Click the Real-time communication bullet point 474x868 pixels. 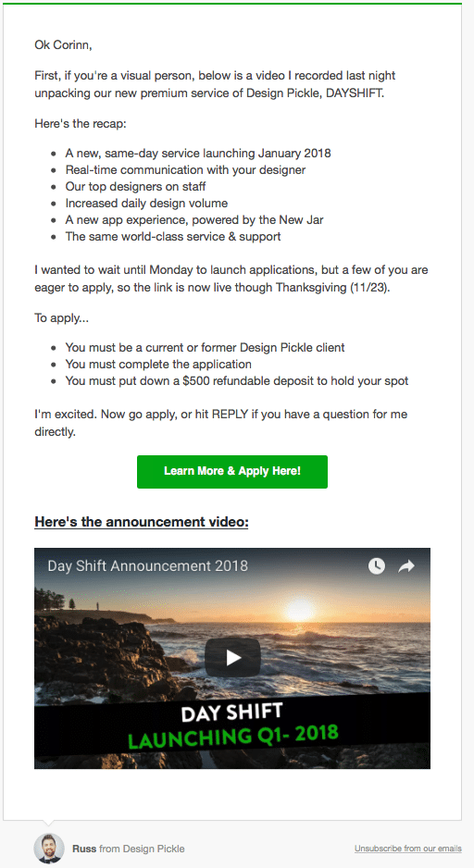185,170
